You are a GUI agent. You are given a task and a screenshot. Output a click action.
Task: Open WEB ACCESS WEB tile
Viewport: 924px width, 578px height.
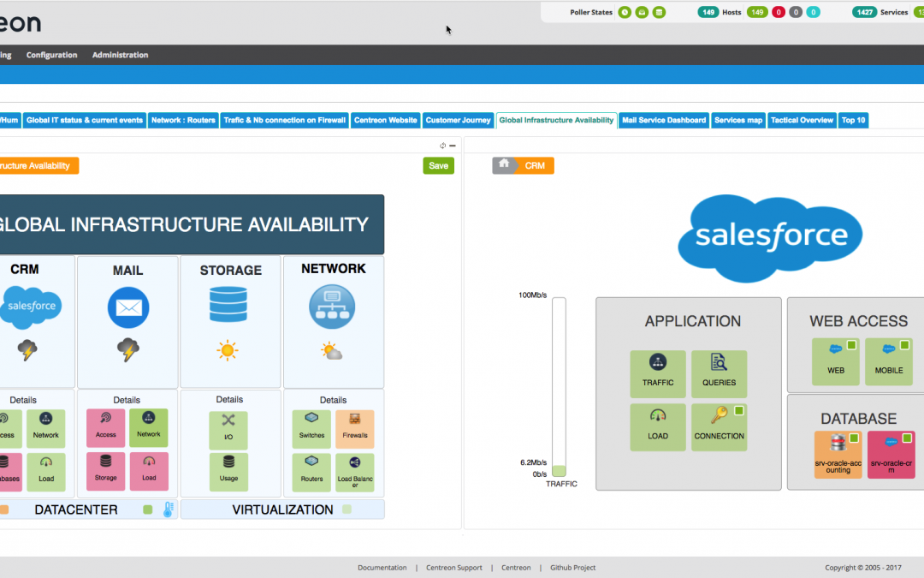point(836,361)
